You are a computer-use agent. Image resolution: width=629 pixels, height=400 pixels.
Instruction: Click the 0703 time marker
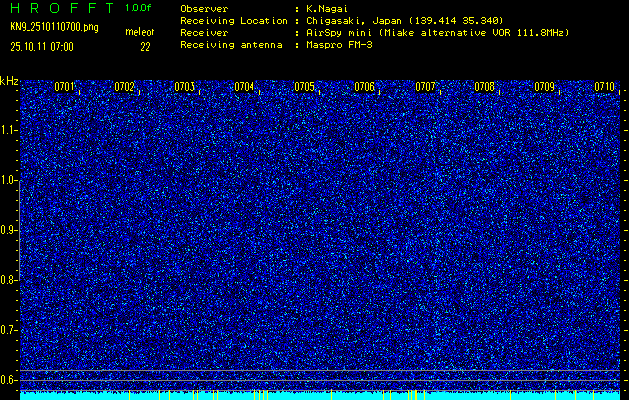[x=185, y=87]
